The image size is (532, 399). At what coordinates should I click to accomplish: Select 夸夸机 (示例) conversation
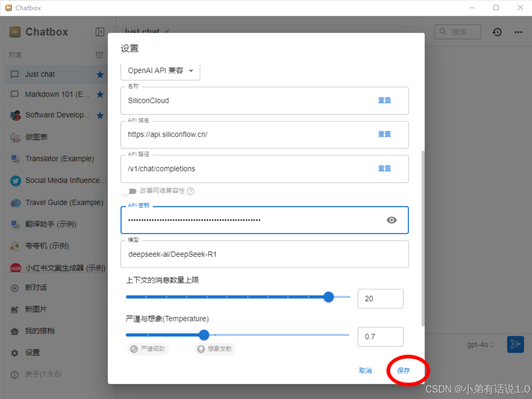[56, 246]
